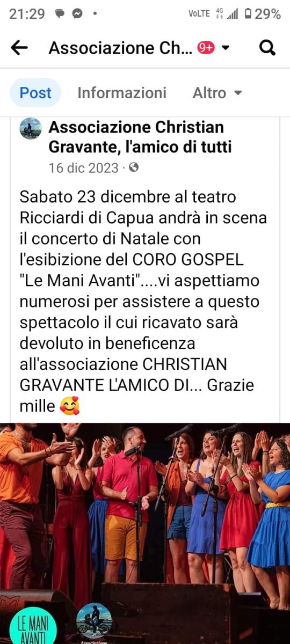Select the Post tab
This screenshot has height=644, width=290.
tap(35, 93)
